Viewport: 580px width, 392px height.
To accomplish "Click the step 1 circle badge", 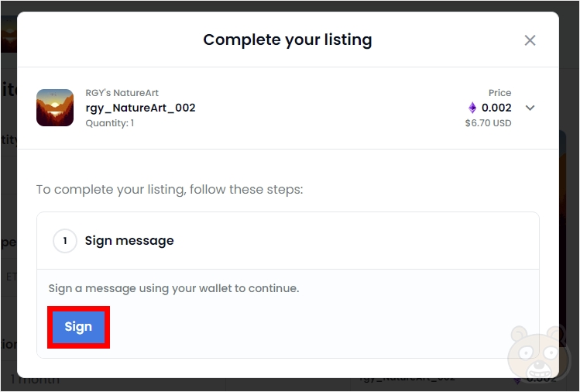I will click(x=65, y=241).
